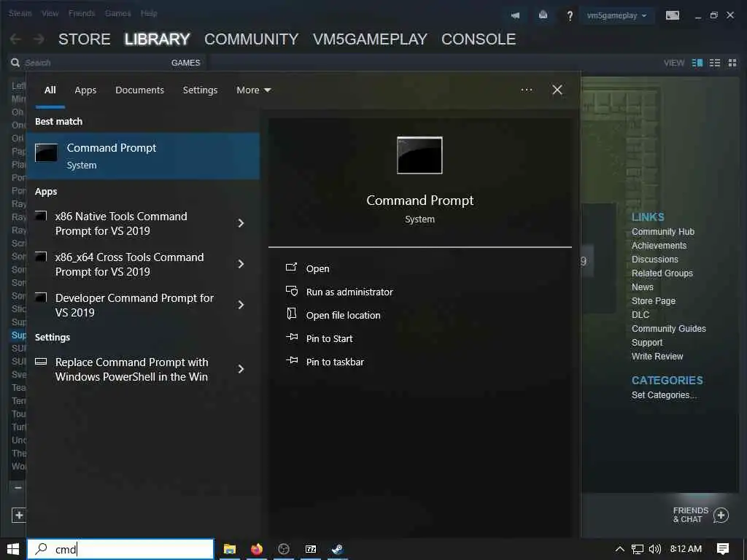Screen dimensions: 747x560
Task: Click the Windows Start button
Action: point(13,549)
